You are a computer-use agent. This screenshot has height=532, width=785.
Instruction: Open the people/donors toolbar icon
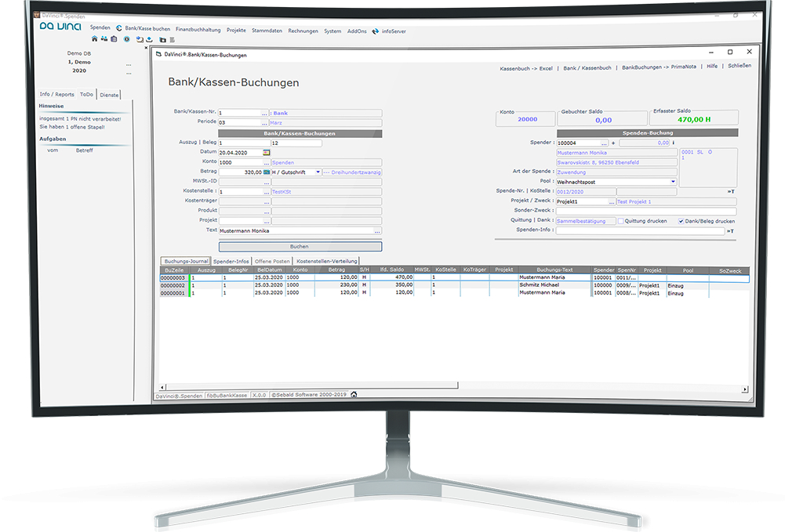(x=104, y=38)
